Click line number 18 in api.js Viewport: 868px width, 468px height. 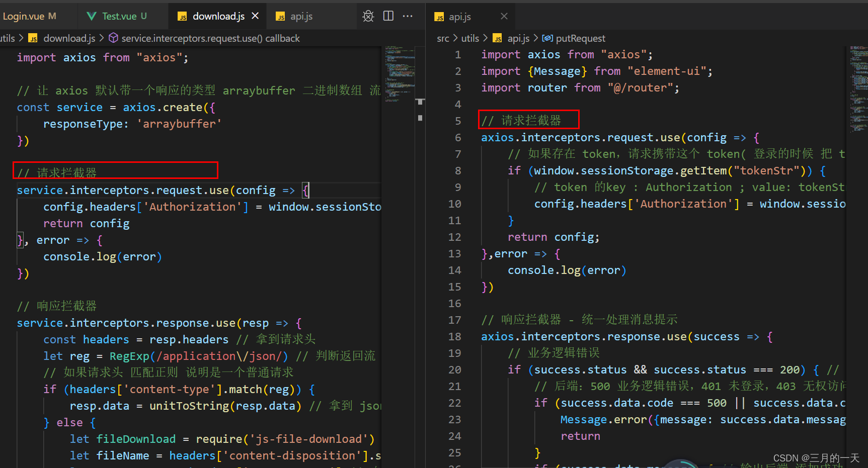(454, 336)
